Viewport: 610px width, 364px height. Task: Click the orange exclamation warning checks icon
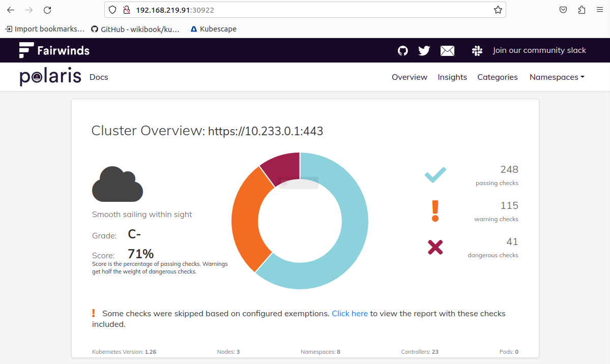coord(435,211)
